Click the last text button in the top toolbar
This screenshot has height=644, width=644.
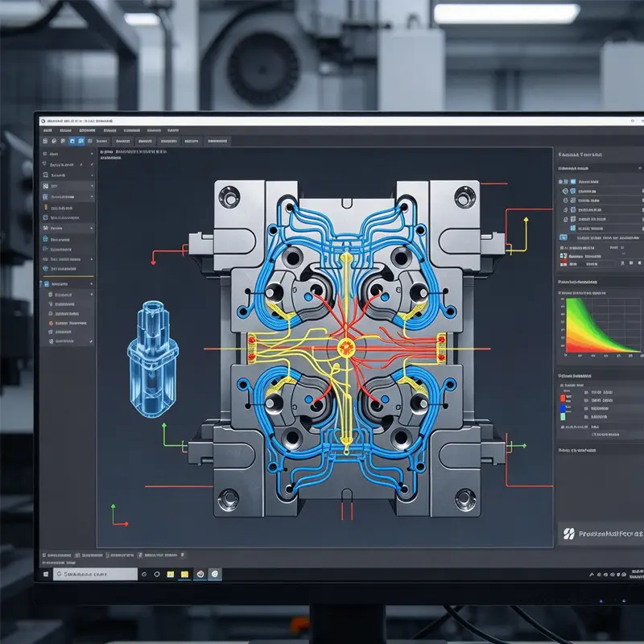tap(217, 141)
